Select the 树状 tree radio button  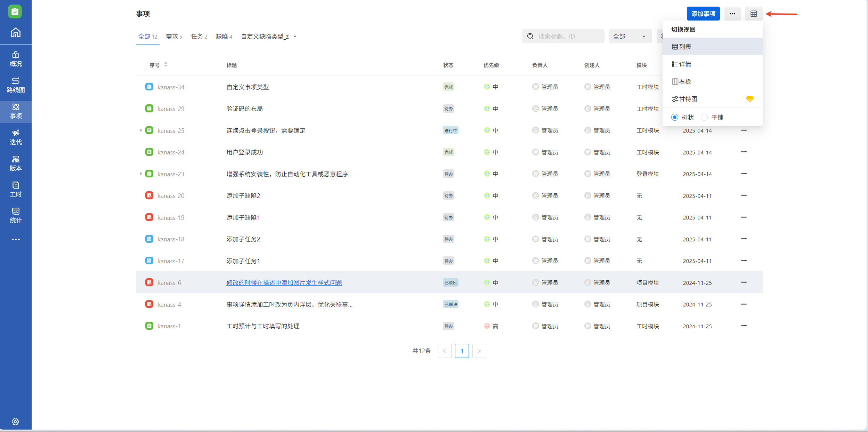674,118
